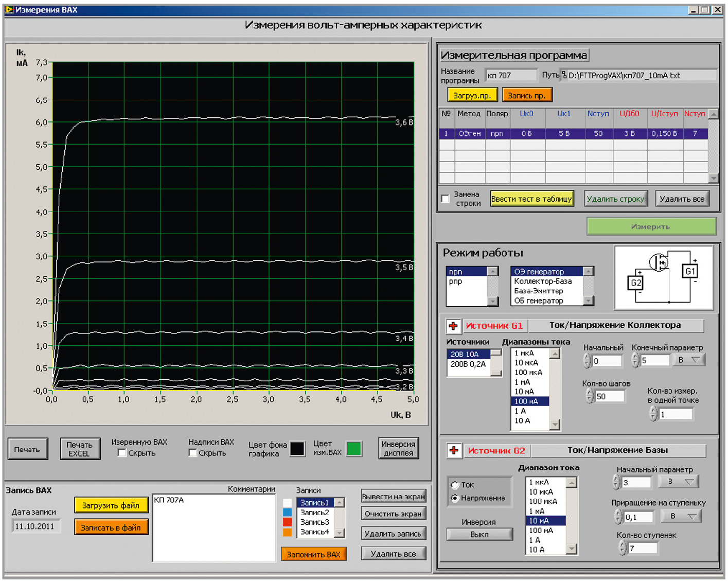Click the file path browse icon

(x=564, y=75)
